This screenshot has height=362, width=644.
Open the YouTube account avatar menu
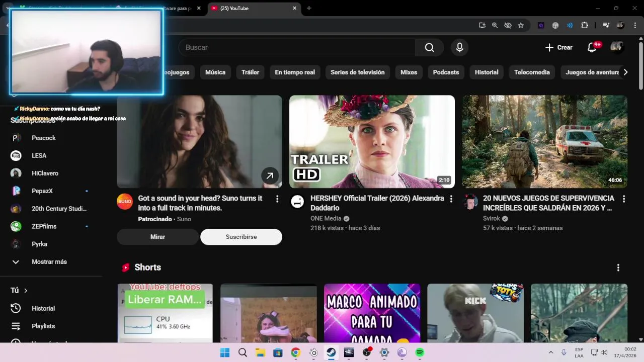(x=617, y=47)
